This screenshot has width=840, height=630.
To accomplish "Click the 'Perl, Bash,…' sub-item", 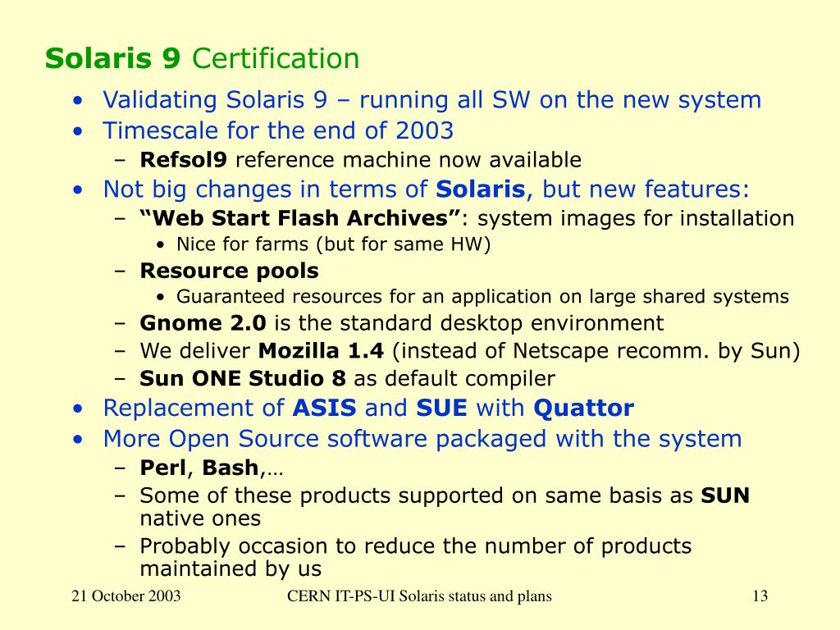I will [211, 468].
